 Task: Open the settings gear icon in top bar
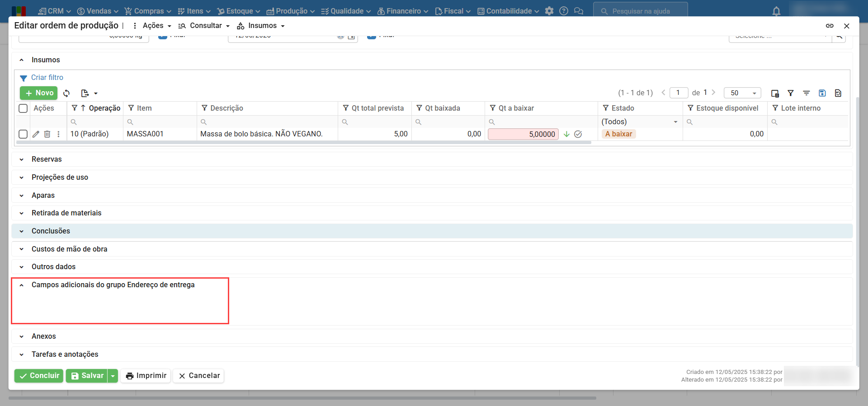tap(549, 11)
